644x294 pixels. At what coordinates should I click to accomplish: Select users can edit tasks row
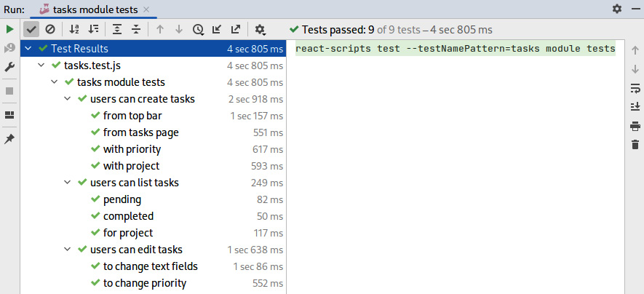pos(154,250)
